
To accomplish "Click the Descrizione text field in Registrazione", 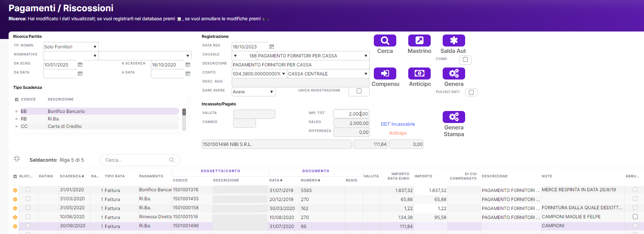I will pos(300,65).
